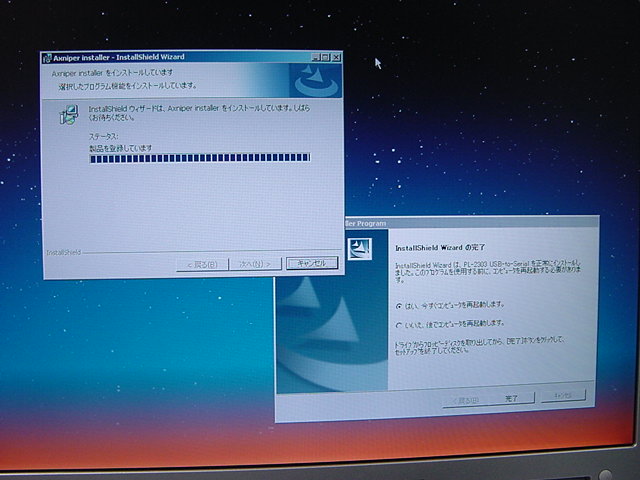Image resolution: width=640 pixels, height=480 pixels.
Task: Click the Axniper installer - InstallShield Wizard title
Action: coord(119,58)
